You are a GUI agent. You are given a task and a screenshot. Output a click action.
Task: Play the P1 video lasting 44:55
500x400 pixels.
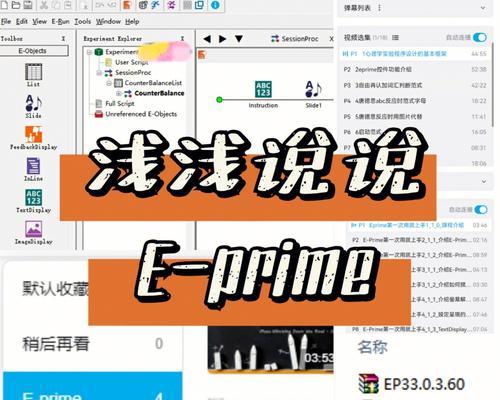[414, 54]
